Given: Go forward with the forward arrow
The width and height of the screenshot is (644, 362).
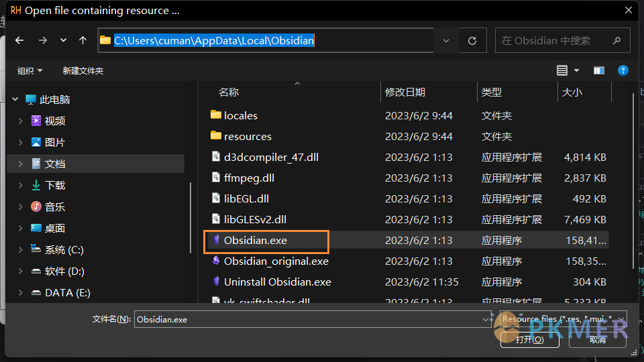Looking at the screenshot, I should [43, 40].
